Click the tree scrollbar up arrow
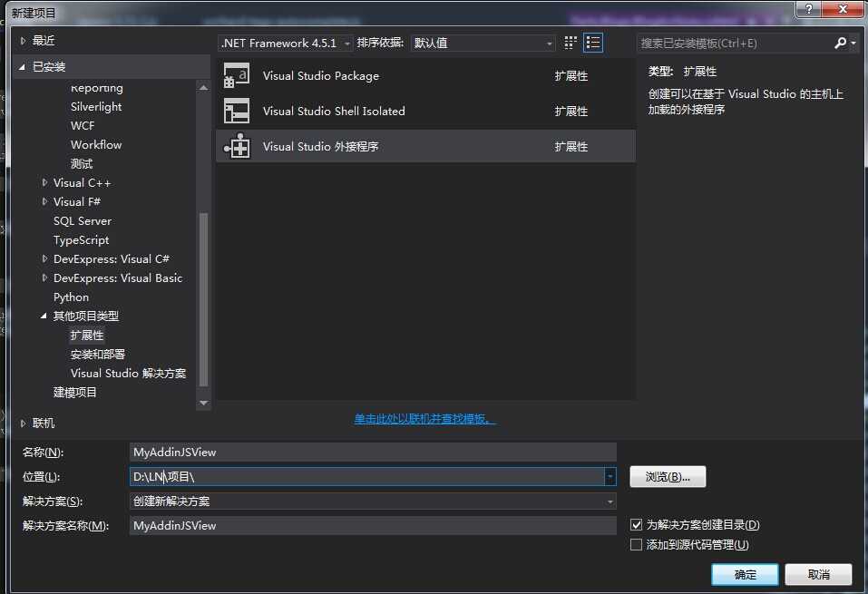The width and height of the screenshot is (868, 594). (203, 87)
